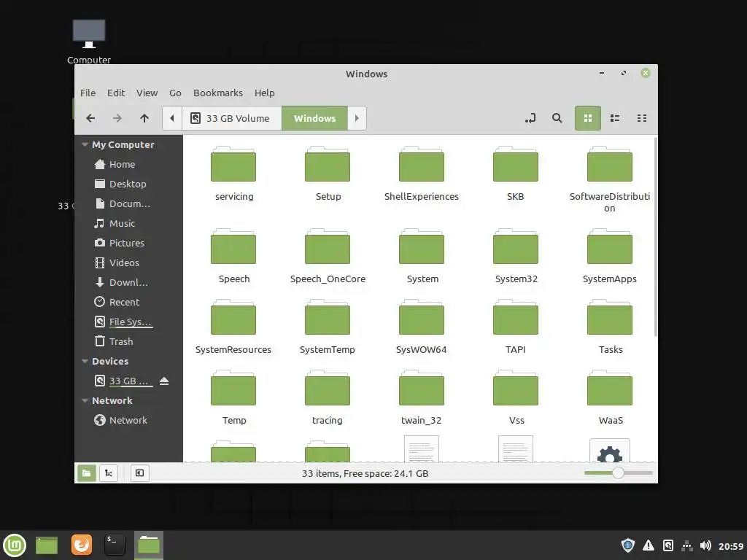Select the ShellExperiences folder
Viewport: 747px width, 560px height.
pos(422,174)
